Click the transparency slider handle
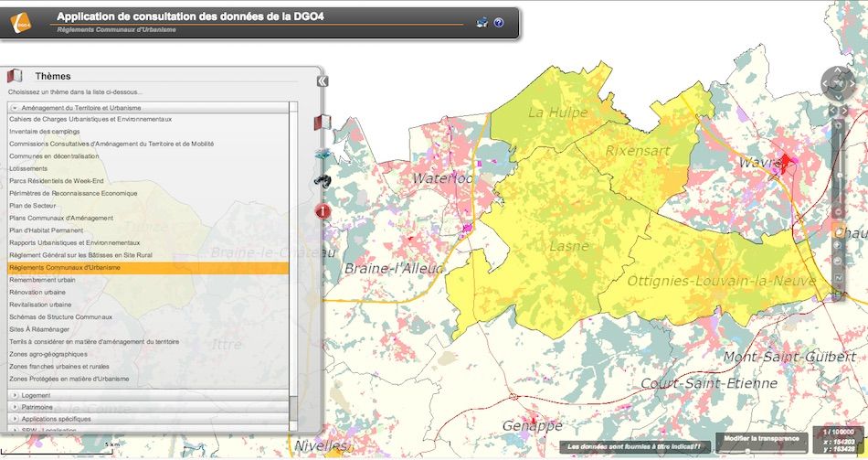The width and height of the screenshot is (868, 460). [x=748, y=450]
